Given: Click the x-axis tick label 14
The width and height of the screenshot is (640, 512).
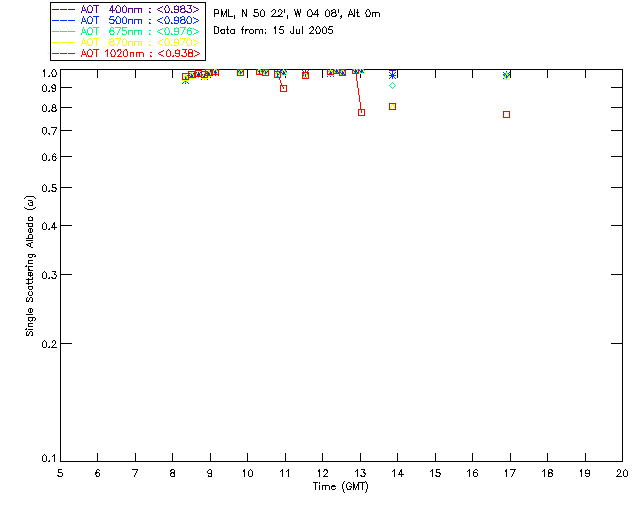Looking at the screenshot, I should click(398, 473).
